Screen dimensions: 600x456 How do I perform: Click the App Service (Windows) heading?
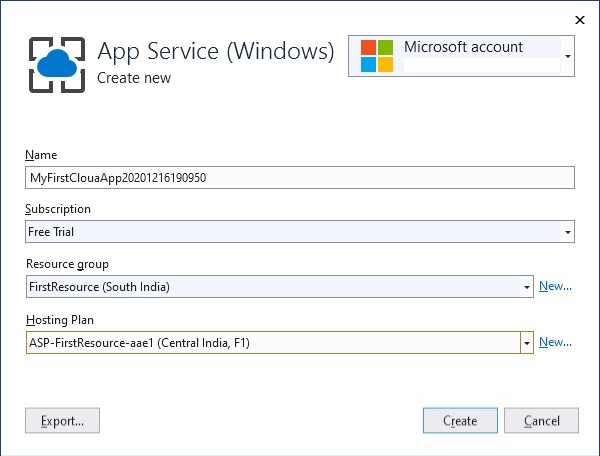click(x=215, y=51)
